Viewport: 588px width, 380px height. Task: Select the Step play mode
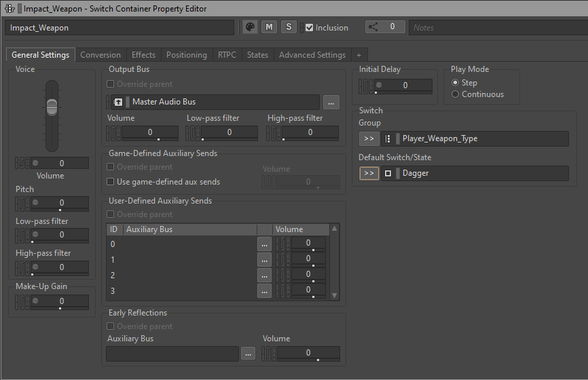tap(455, 82)
